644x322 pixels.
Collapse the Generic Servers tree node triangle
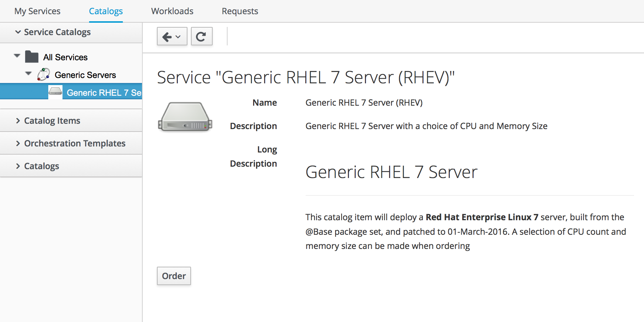point(28,73)
